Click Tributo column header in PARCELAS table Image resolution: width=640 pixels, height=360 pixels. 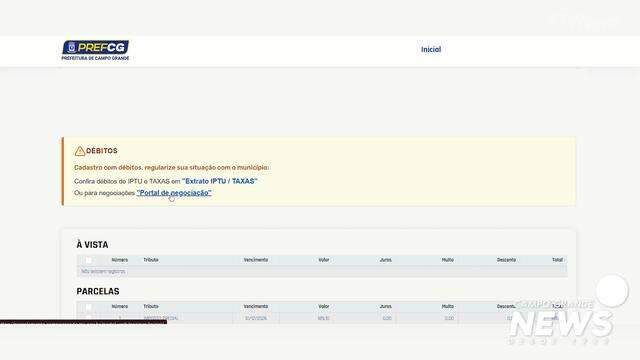151,307
